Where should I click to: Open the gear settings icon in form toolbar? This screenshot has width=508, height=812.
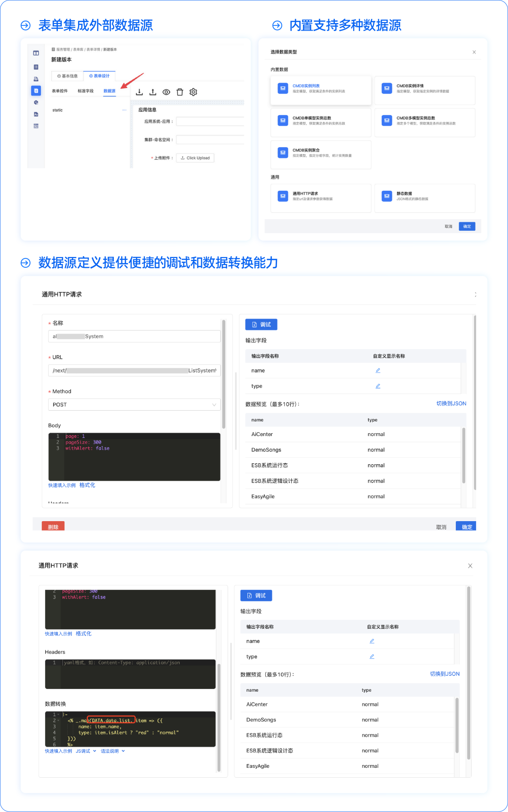[193, 92]
